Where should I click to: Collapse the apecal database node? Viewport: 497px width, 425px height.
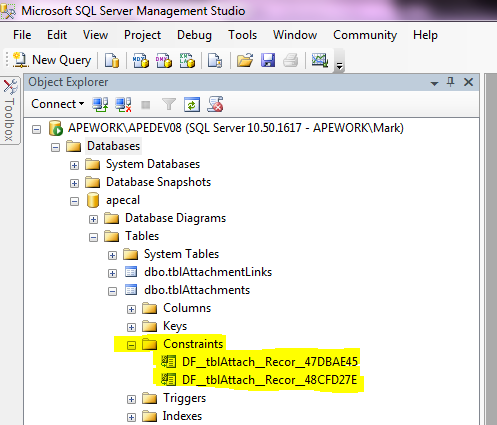pos(74,201)
